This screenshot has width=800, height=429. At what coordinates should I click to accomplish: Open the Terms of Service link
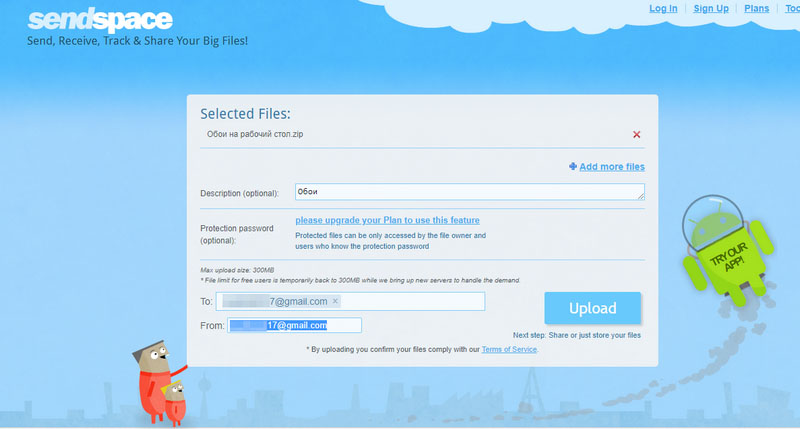point(509,349)
